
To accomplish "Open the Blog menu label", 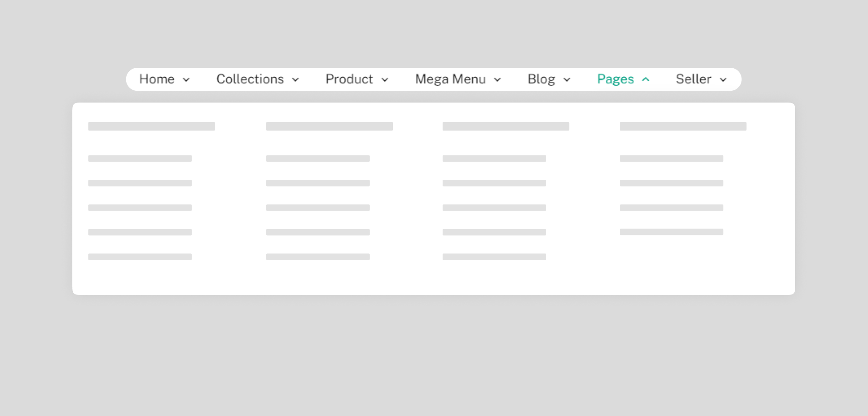I will click(541, 79).
